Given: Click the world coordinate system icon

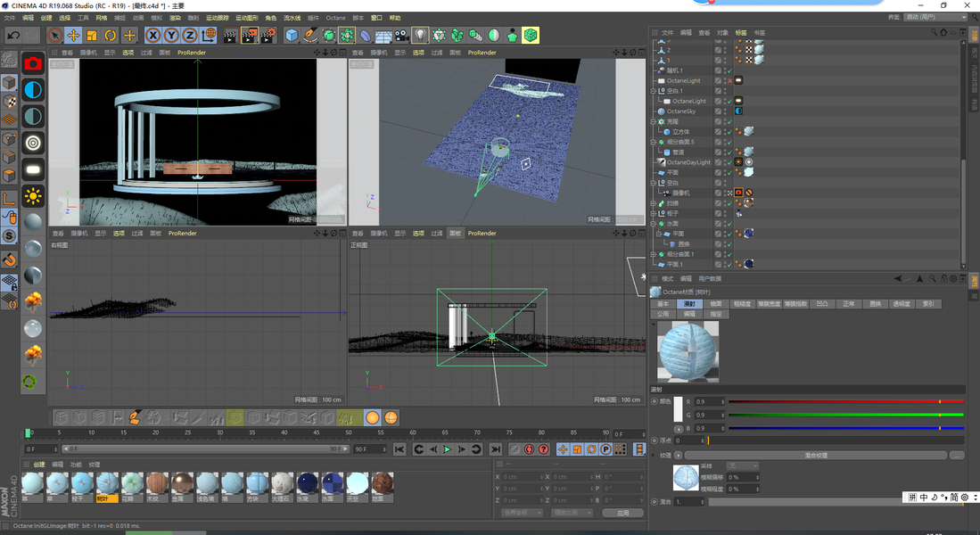Looking at the screenshot, I should pos(209,36).
